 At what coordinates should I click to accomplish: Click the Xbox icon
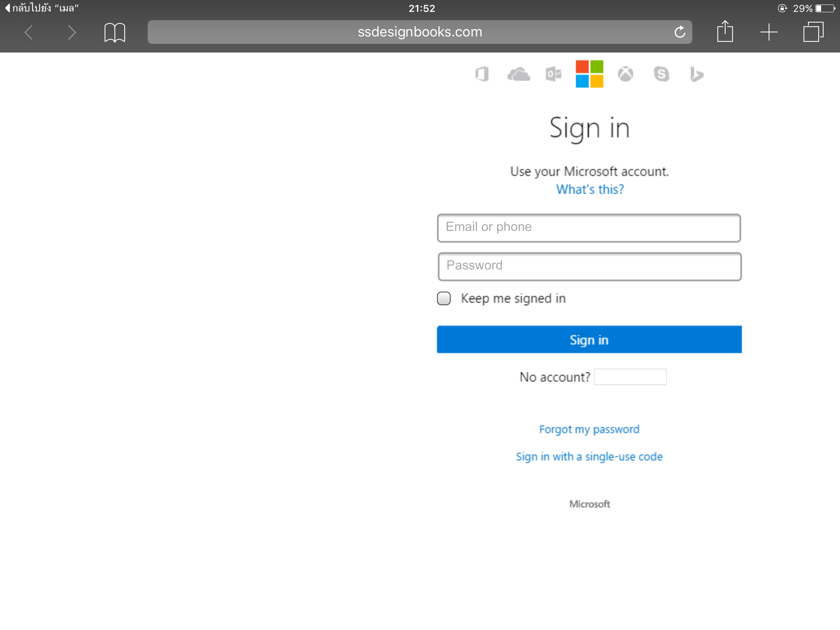625,74
